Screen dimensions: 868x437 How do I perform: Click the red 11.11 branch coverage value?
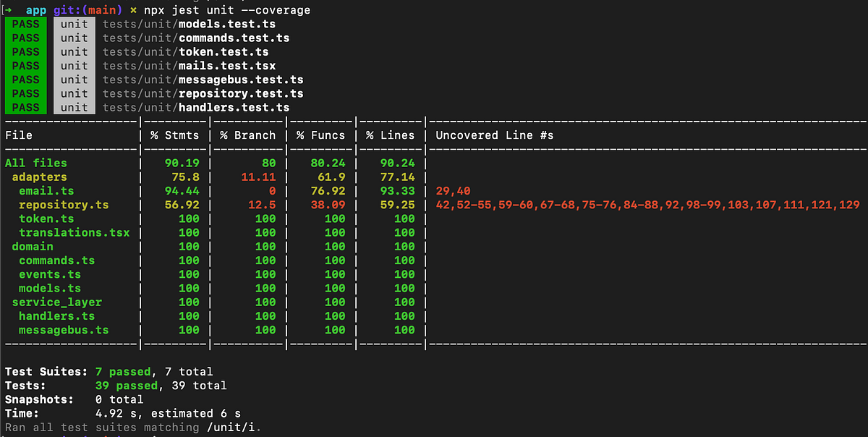click(x=260, y=177)
